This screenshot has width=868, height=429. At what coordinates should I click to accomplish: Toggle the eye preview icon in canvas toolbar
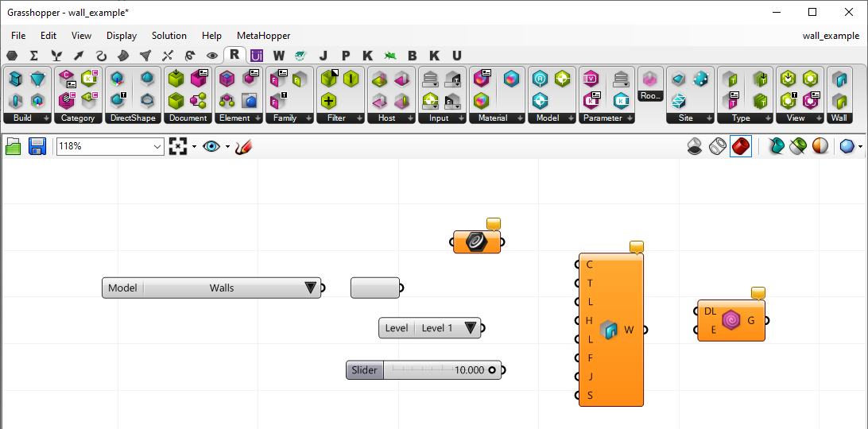click(211, 147)
